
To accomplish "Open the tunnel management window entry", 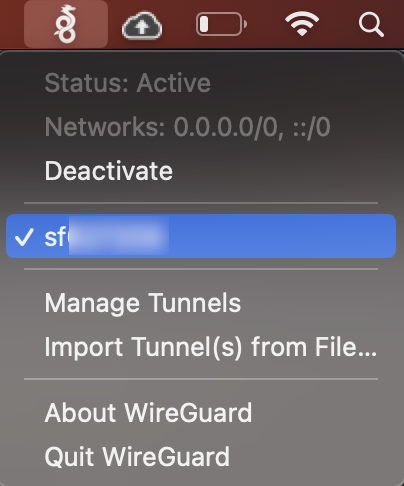I will 143,303.
